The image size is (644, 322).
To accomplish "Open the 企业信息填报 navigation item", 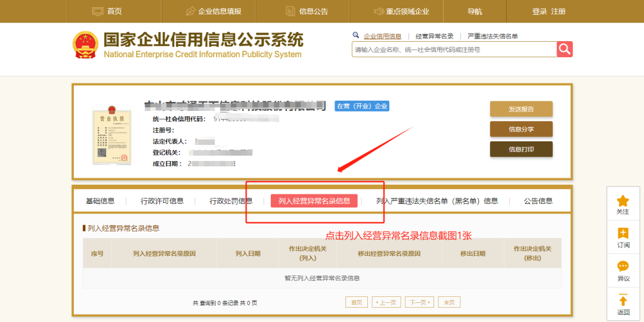I will (219, 11).
